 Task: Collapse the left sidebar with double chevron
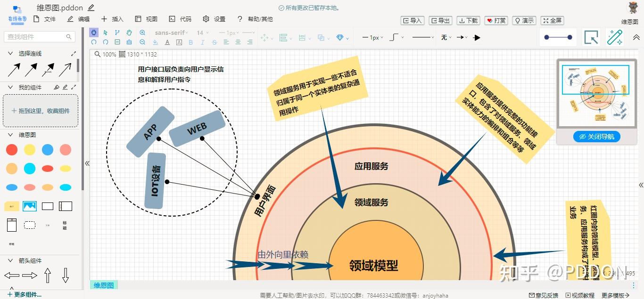87,163
